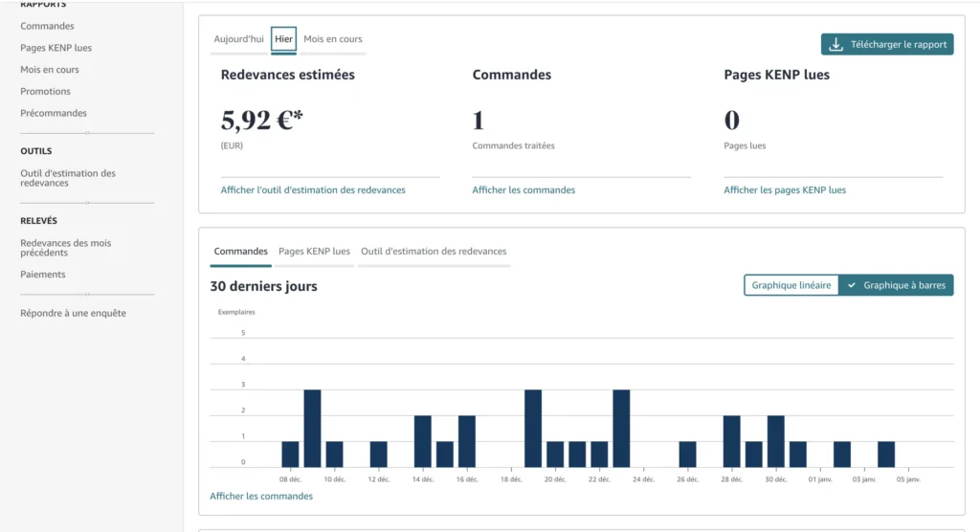Go to Précommandes in the sidebar
Screen dimensions: 980x532
(54, 113)
